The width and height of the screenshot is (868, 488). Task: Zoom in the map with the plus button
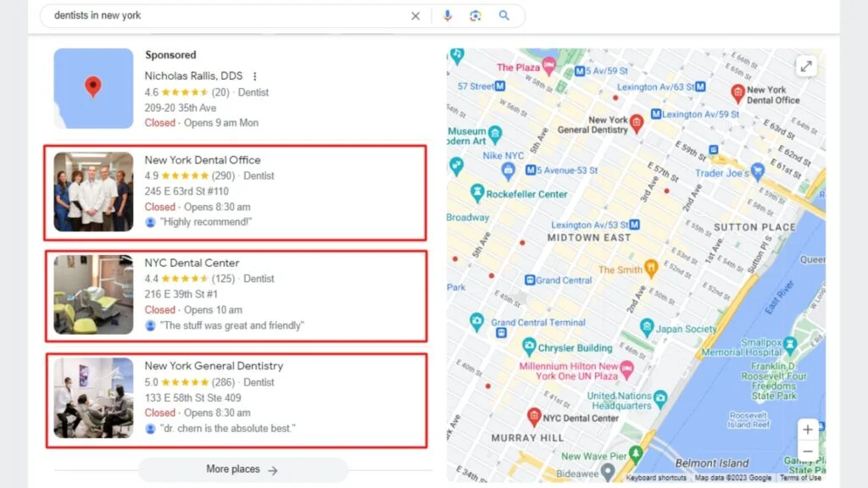click(808, 430)
